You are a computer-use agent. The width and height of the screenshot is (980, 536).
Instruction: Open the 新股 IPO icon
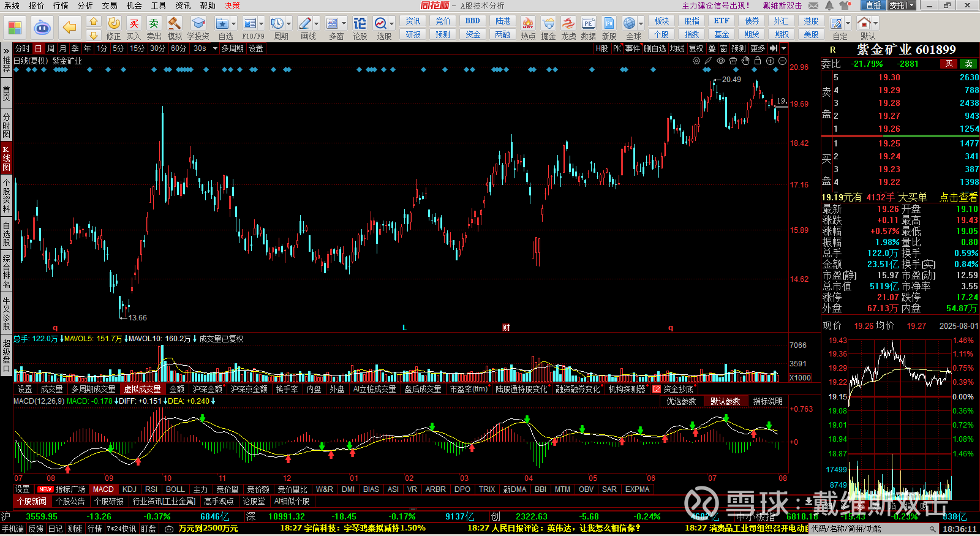[609, 23]
